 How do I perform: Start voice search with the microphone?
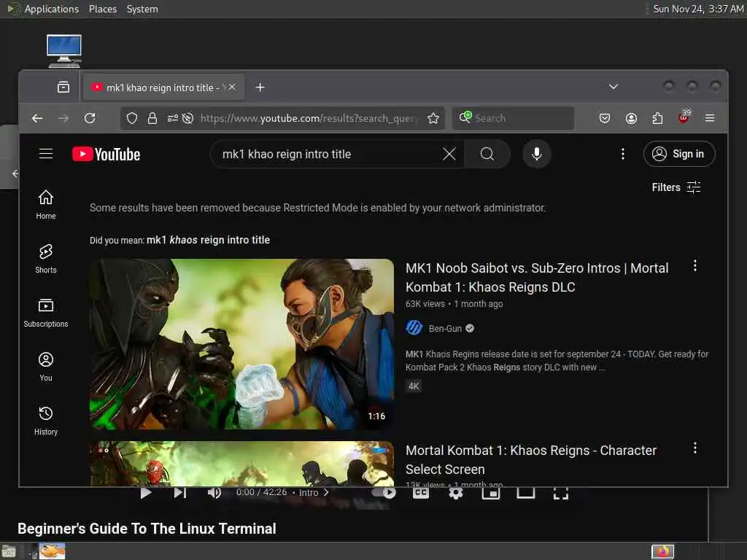(x=536, y=154)
